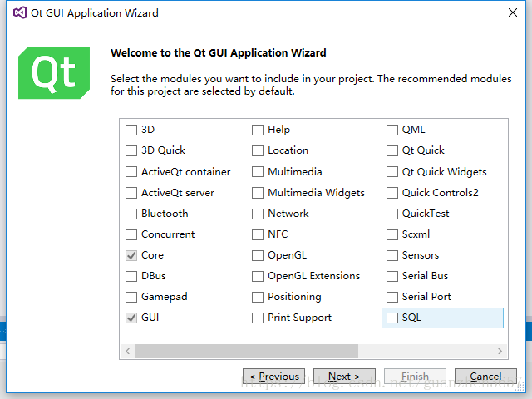Enable the DBus module
The width and height of the screenshot is (532, 399).
point(131,276)
